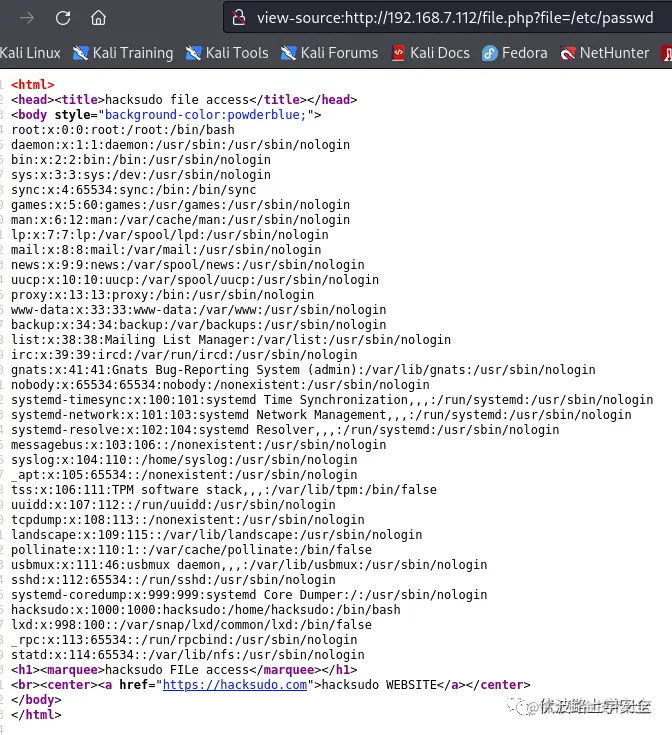Image resolution: width=672 pixels, height=735 pixels.
Task: Open the Kali Docs bookmark
Action: (x=431, y=53)
